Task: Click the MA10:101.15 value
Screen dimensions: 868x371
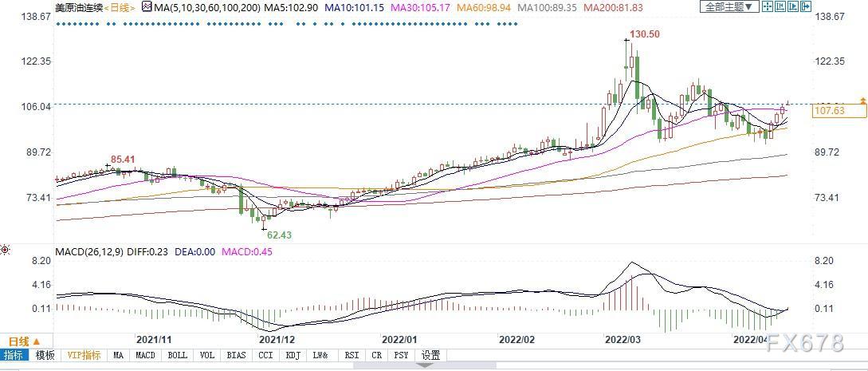Action: click(x=354, y=7)
